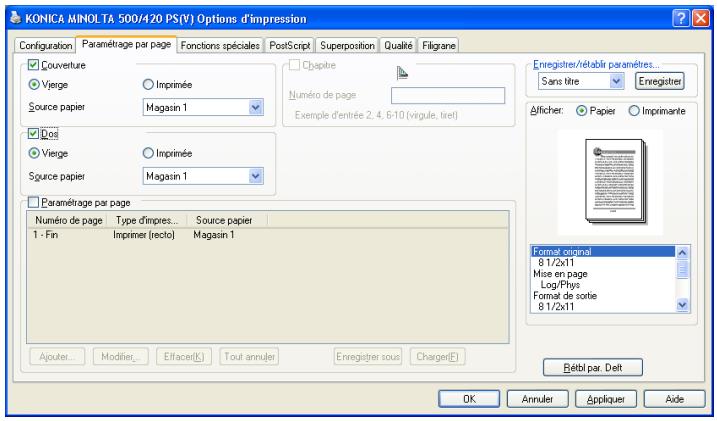Select Vierge radio under Couverture
Image resolution: width=717 pixels, height=421 pixels.
33,85
